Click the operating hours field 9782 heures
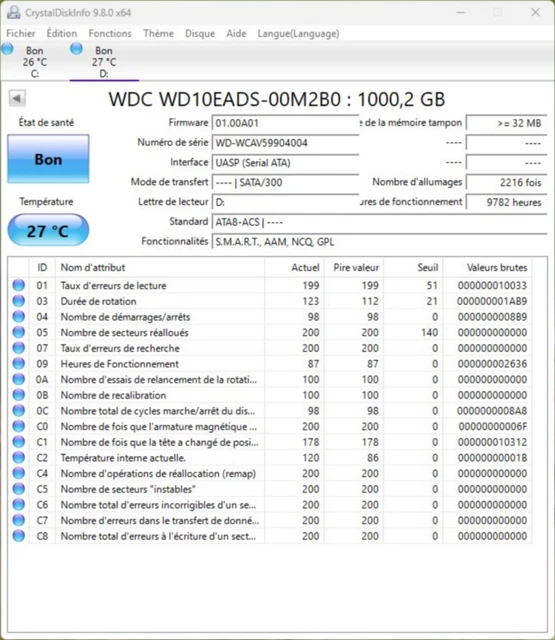Screen dimensions: 555x640 point(506,202)
